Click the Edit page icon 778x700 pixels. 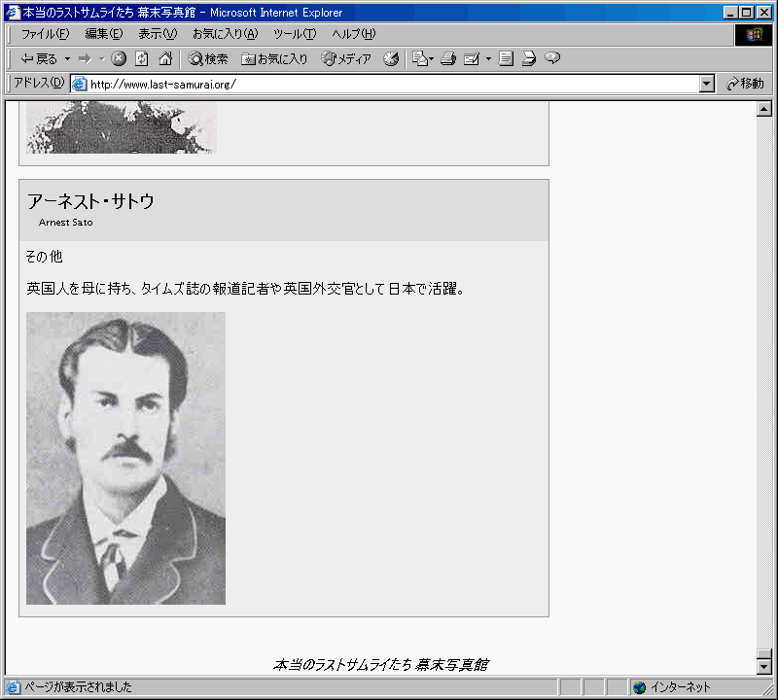(x=472, y=59)
